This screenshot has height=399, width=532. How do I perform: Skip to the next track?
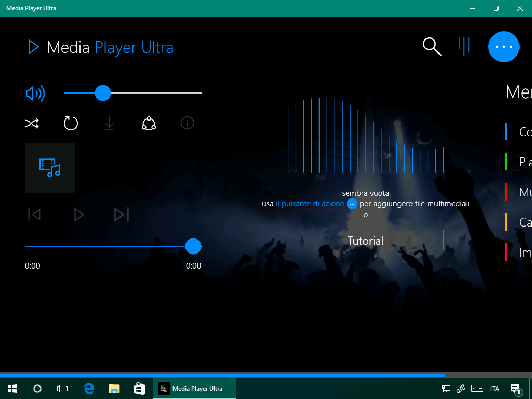tap(122, 215)
